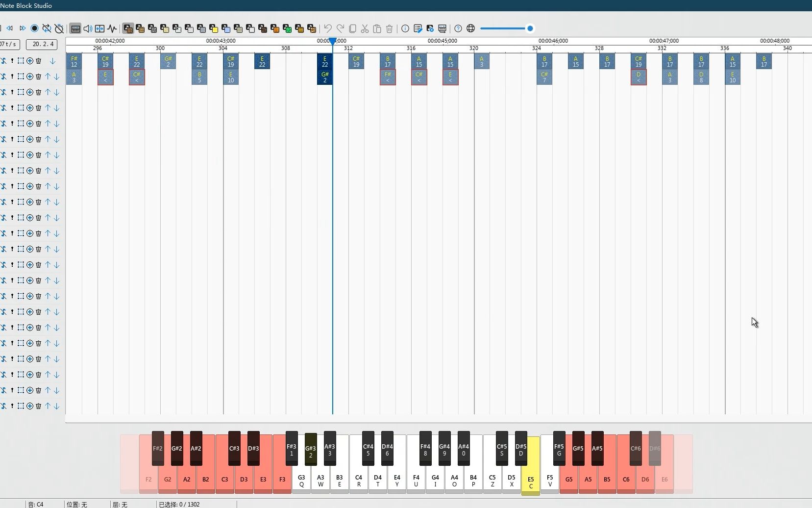Click the 00:00:46,000 time marker
Screen dimensions: 812x508
tap(553, 41)
